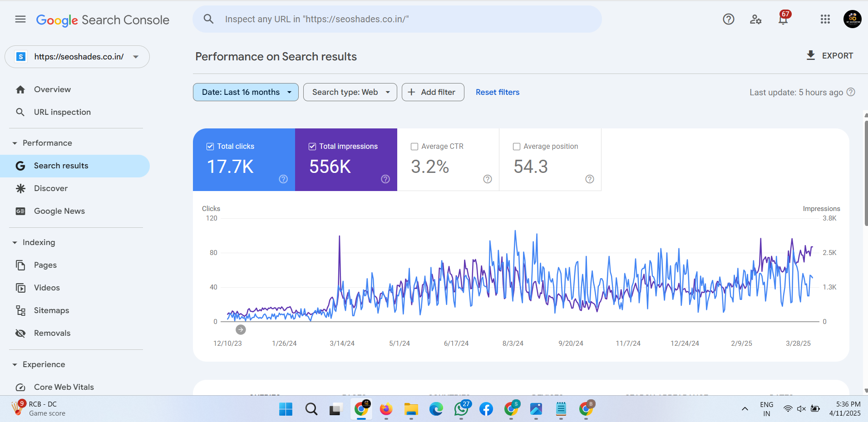Select Search results in sidebar

pyautogui.click(x=75, y=166)
